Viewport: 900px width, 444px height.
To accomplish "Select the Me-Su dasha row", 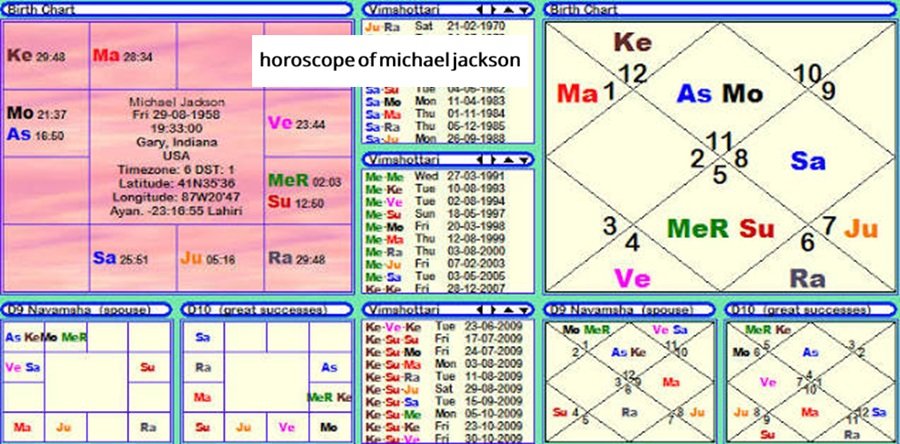I will pos(436,214).
